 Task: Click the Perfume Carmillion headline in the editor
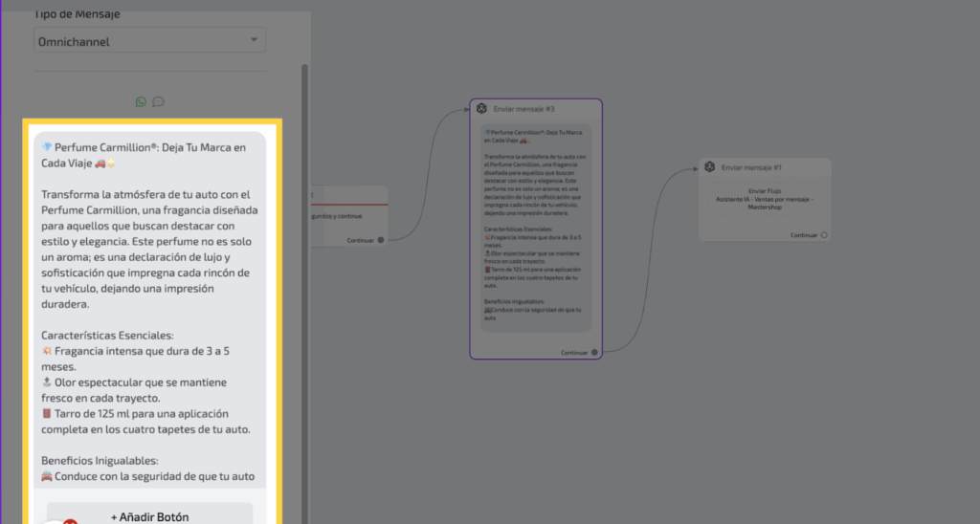coord(144,156)
